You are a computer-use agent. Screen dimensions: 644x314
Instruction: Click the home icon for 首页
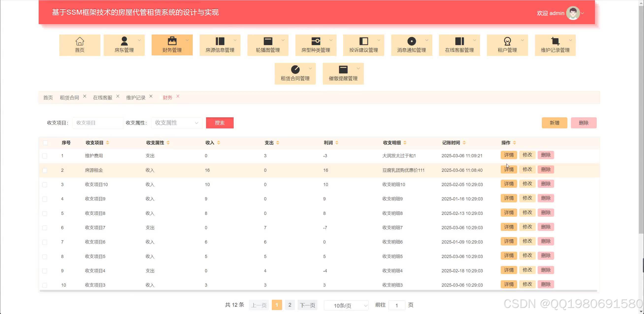click(x=80, y=41)
